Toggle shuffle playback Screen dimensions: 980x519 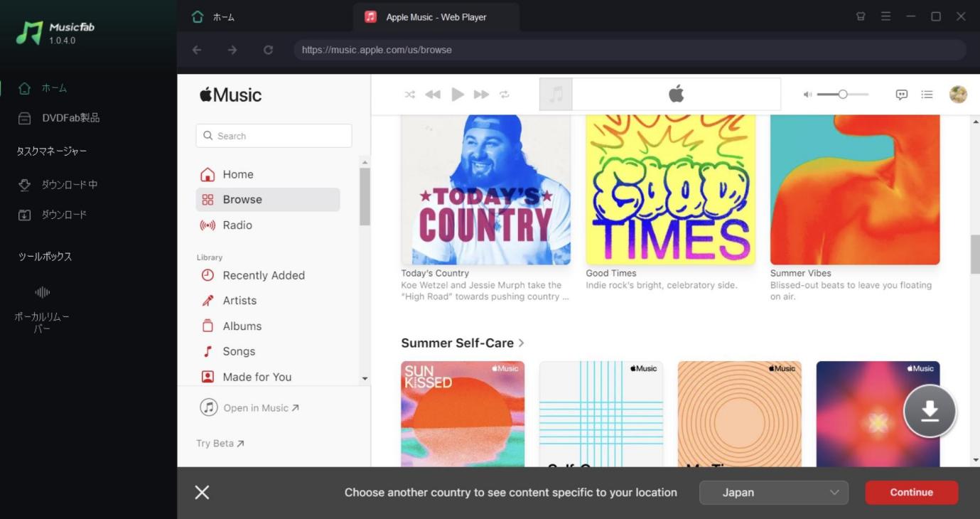tap(410, 95)
